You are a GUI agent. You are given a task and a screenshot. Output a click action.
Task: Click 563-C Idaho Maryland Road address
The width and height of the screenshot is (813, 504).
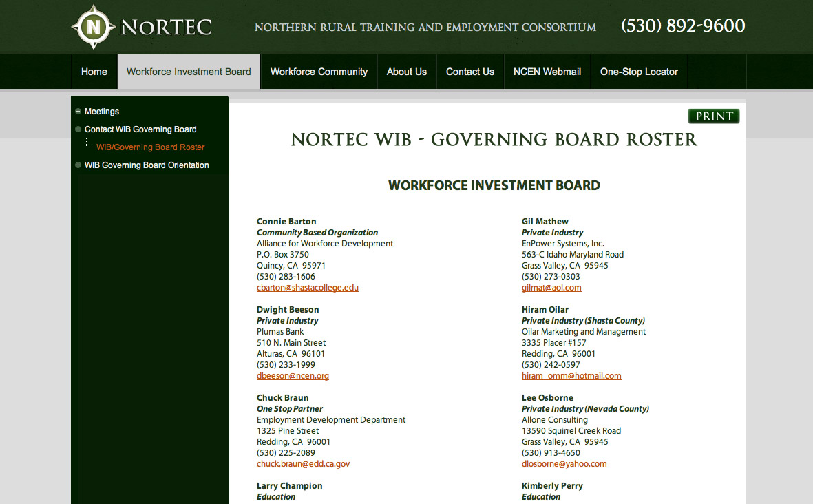click(x=573, y=255)
